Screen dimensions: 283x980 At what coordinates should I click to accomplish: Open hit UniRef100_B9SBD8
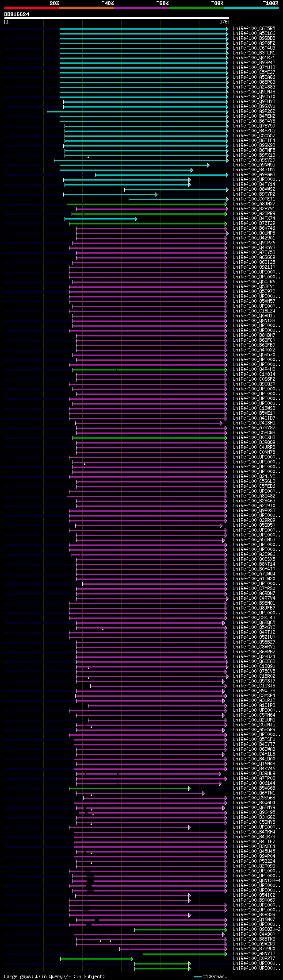coord(254,38)
